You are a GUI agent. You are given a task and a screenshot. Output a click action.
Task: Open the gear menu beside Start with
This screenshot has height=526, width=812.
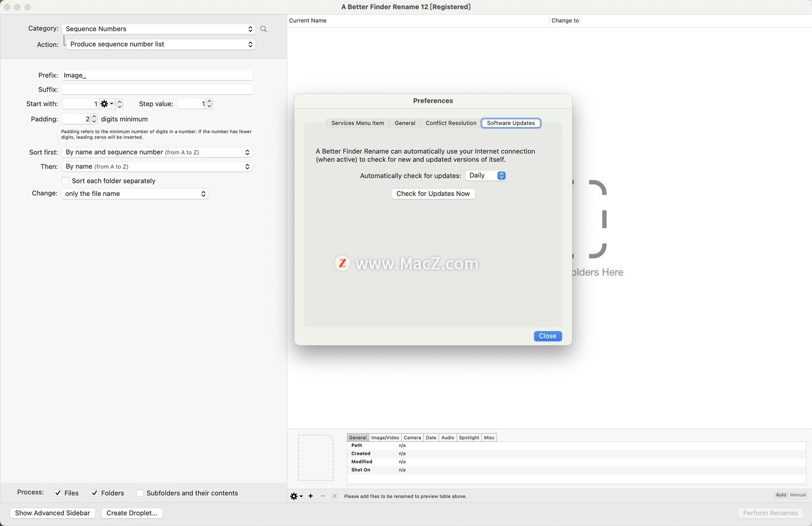[x=107, y=104]
